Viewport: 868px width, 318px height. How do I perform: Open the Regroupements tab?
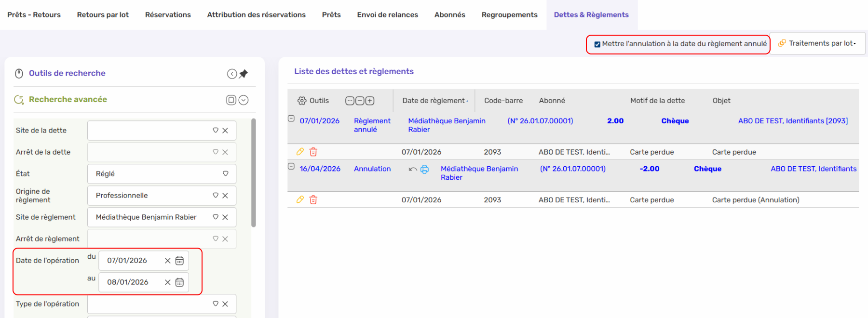(x=509, y=15)
